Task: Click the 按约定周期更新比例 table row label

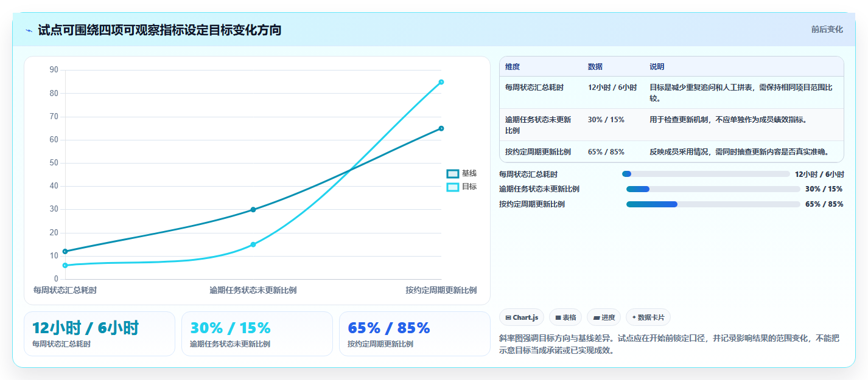Action: point(538,152)
